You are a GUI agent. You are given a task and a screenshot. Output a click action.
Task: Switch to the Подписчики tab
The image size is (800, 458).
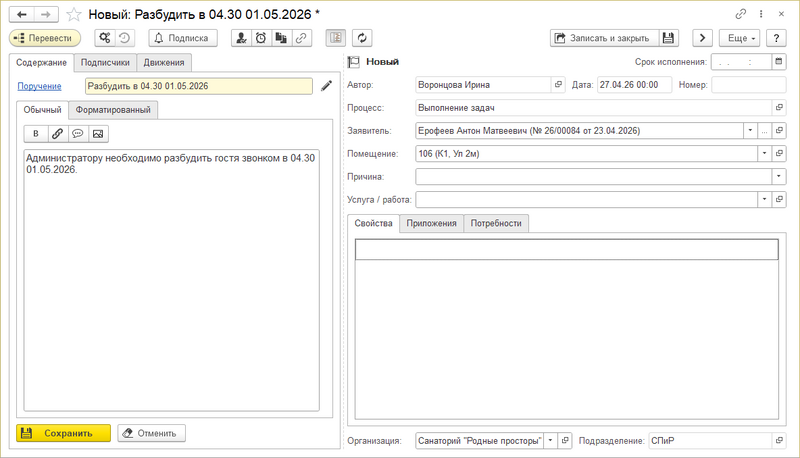point(105,63)
